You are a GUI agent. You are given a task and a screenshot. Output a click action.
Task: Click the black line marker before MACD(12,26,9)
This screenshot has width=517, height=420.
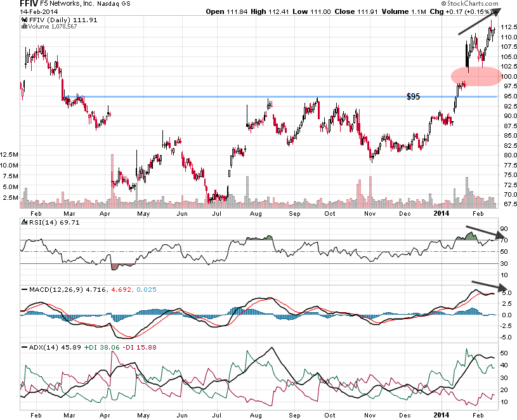click(x=24, y=290)
